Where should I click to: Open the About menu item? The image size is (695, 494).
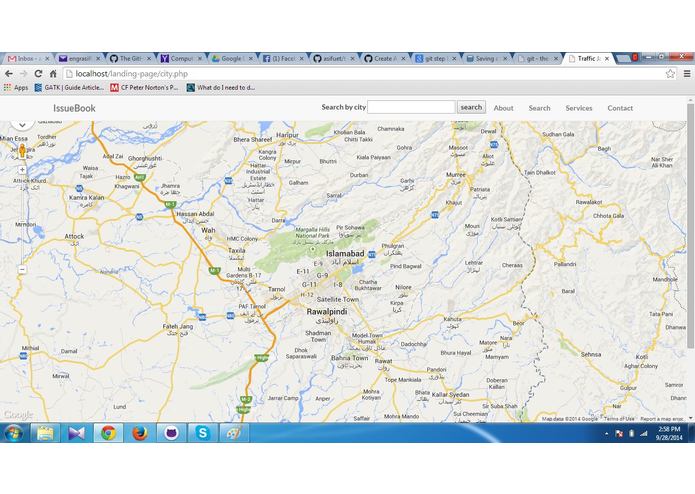tap(504, 108)
